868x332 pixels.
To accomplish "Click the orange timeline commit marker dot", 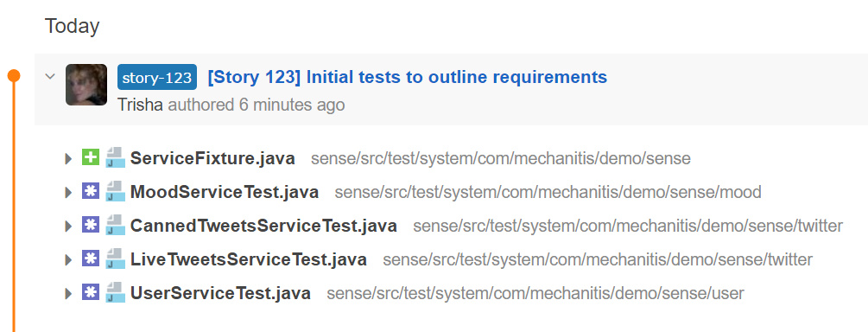I will pos(14,76).
